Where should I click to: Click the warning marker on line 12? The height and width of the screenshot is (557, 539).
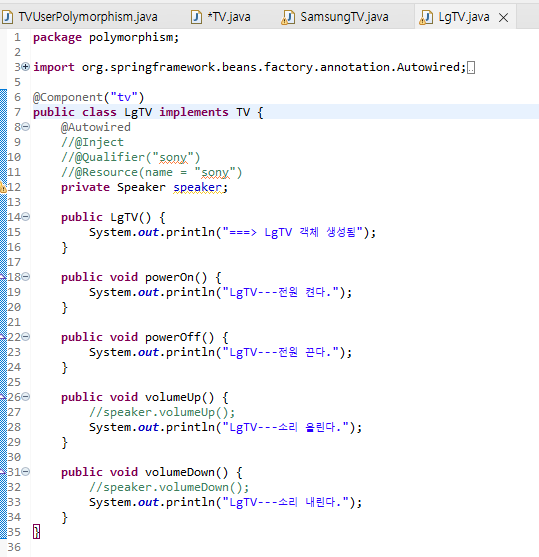[3, 187]
